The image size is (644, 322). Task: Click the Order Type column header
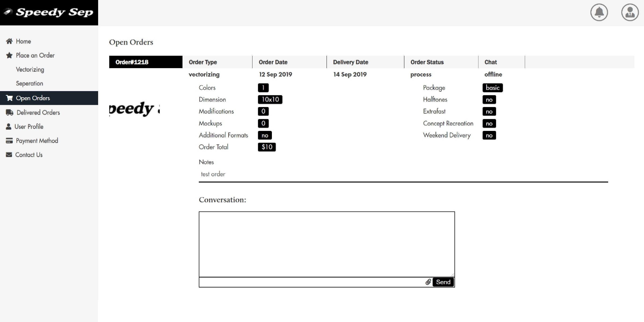tap(203, 62)
